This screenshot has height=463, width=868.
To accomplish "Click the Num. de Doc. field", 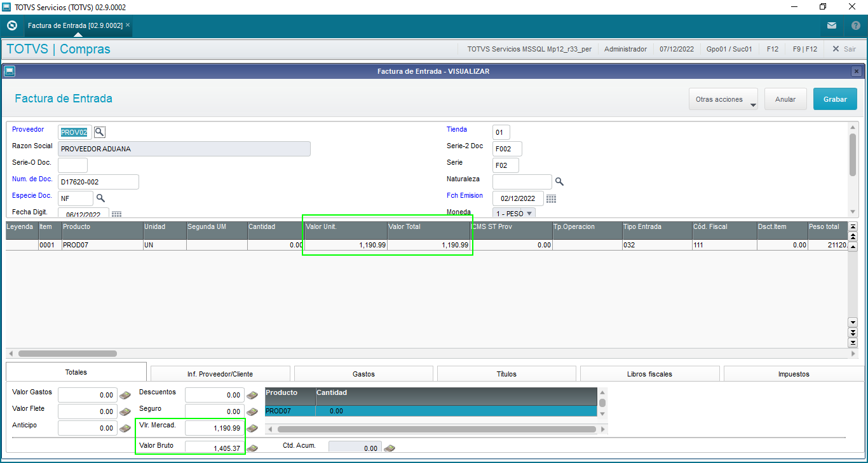I will (98, 182).
